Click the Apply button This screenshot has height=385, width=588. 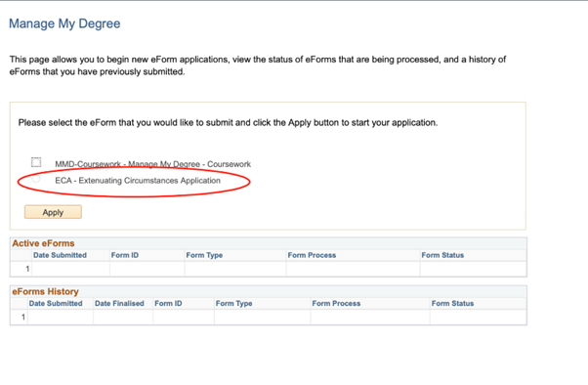pos(53,212)
